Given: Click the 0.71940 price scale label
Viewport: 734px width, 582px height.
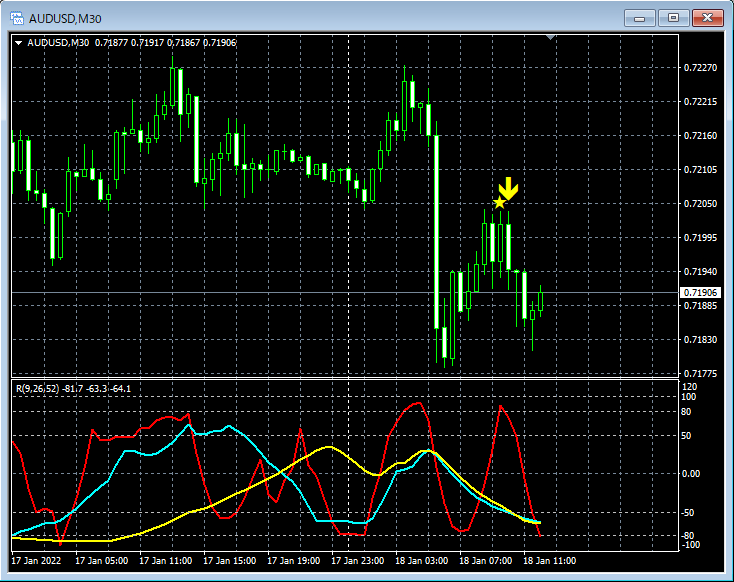Looking at the screenshot, I should 700,272.
